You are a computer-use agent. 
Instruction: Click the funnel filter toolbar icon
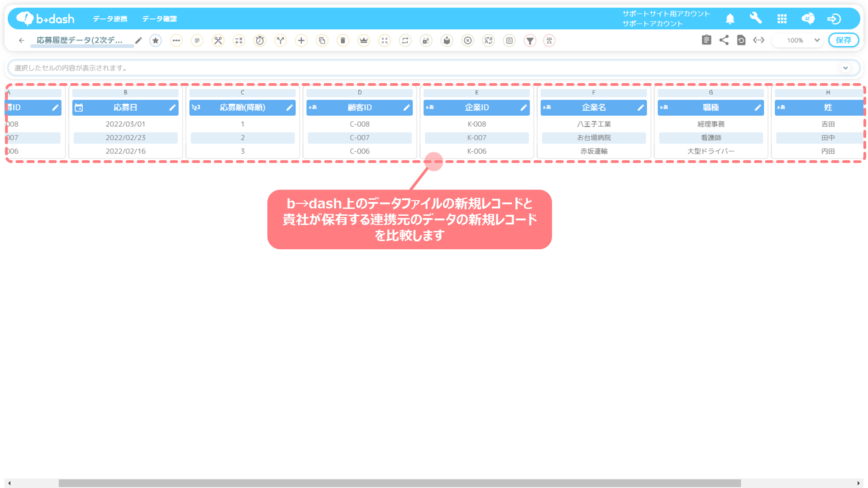[x=530, y=40]
